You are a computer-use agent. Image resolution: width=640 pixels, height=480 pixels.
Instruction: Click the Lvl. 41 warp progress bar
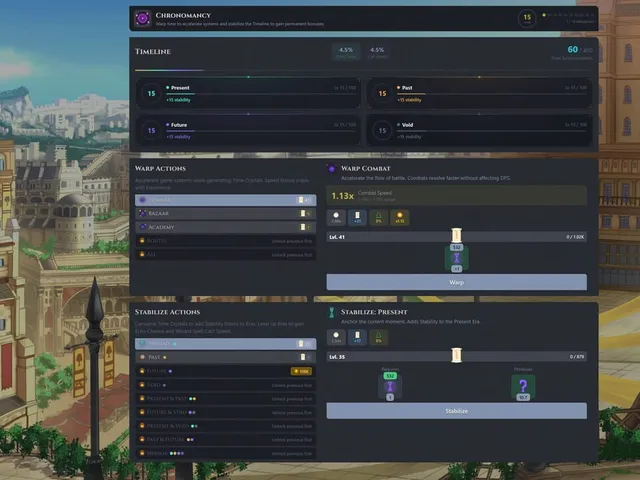coord(456,237)
